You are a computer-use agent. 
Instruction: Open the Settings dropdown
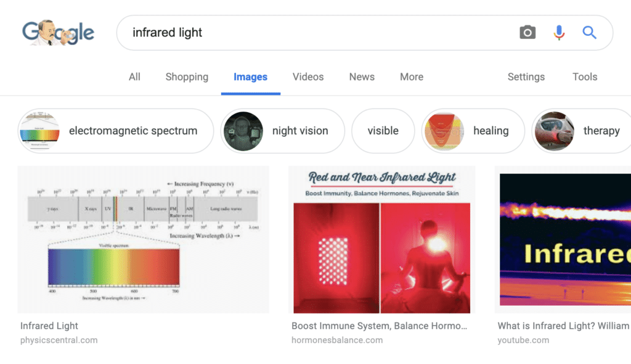point(526,77)
